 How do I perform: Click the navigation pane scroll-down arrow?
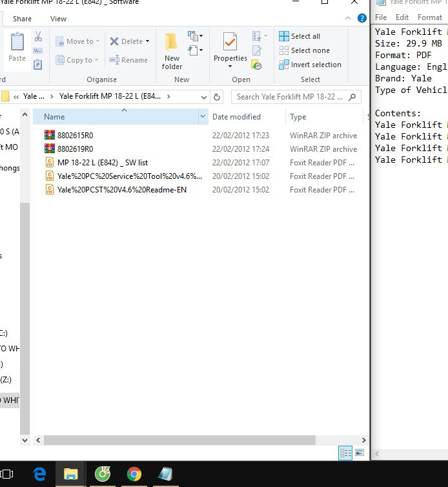tap(25, 440)
